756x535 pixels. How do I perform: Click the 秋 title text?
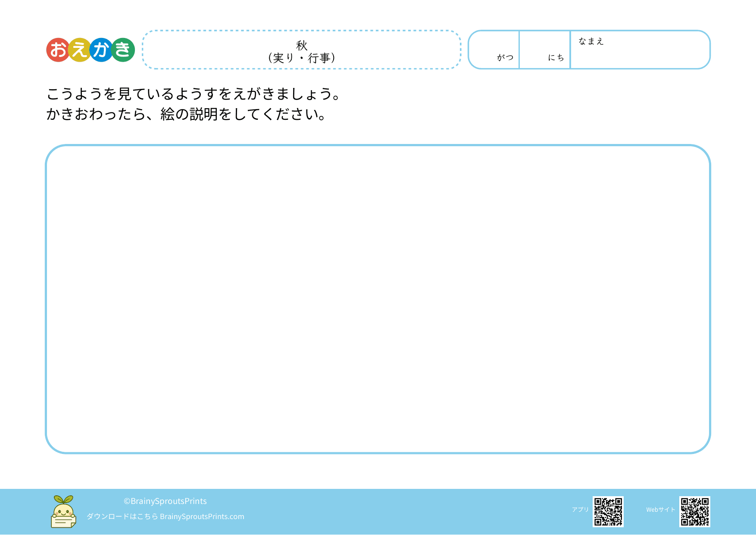click(x=302, y=45)
